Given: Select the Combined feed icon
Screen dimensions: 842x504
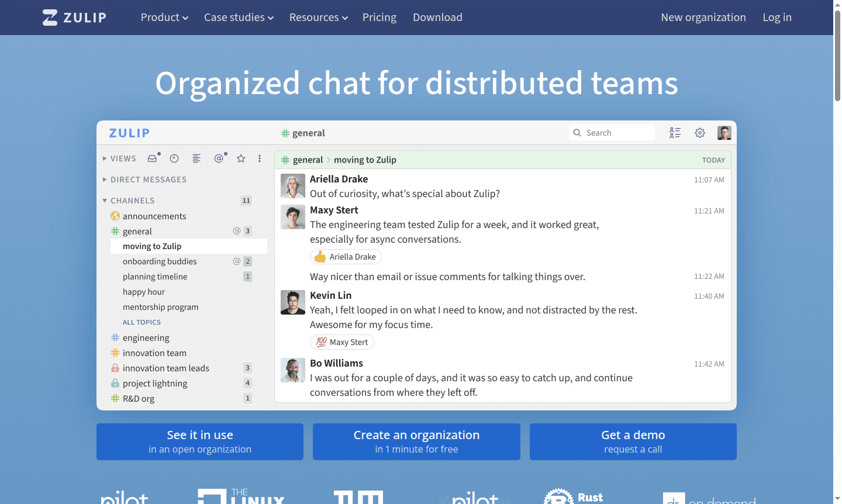Looking at the screenshot, I should [x=196, y=158].
